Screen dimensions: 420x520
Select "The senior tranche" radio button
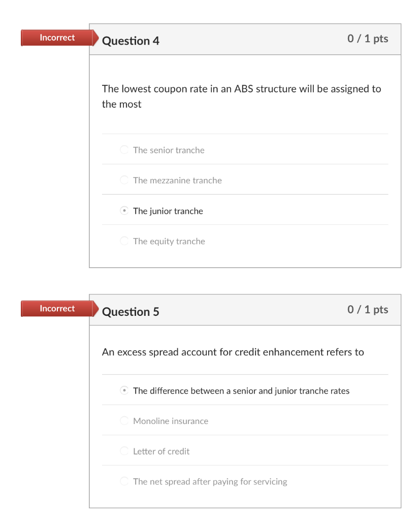(x=124, y=149)
